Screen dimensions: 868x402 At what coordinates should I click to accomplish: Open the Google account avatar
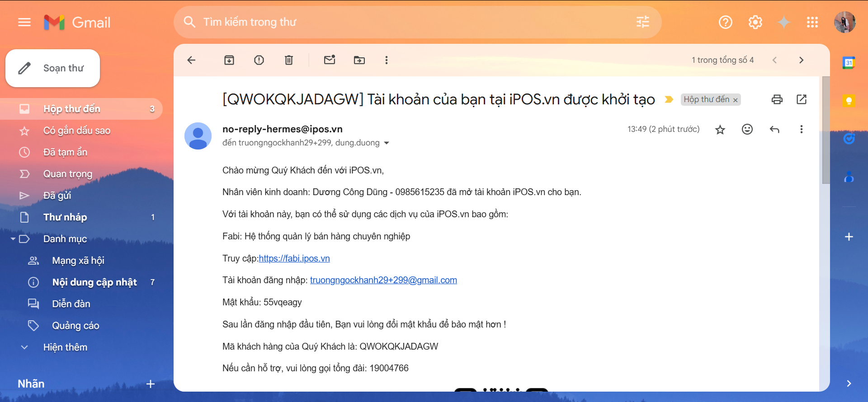[844, 22]
